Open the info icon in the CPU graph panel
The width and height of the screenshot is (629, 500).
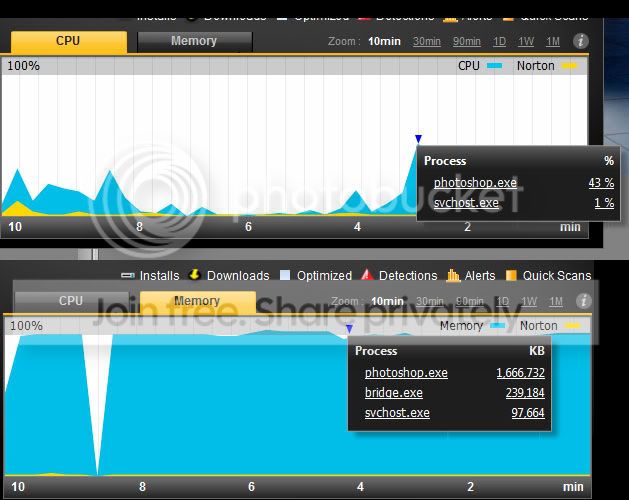click(x=581, y=41)
